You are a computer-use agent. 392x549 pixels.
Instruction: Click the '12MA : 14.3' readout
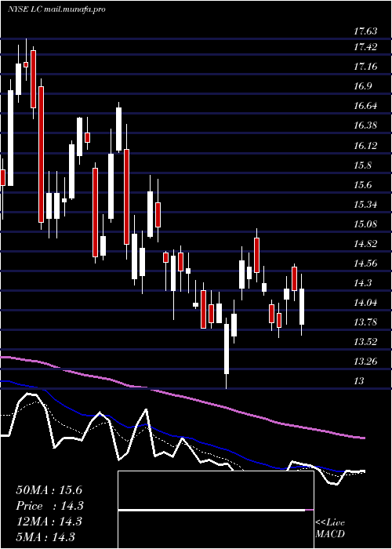click(49, 522)
